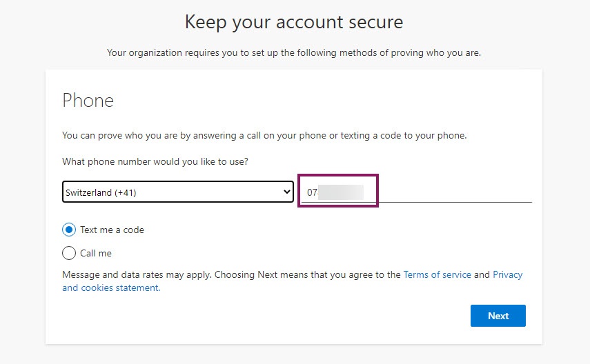The width and height of the screenshot is (590, 364).
Task: Click the "Text me a code" label text
Action: (x=112, y=230)
